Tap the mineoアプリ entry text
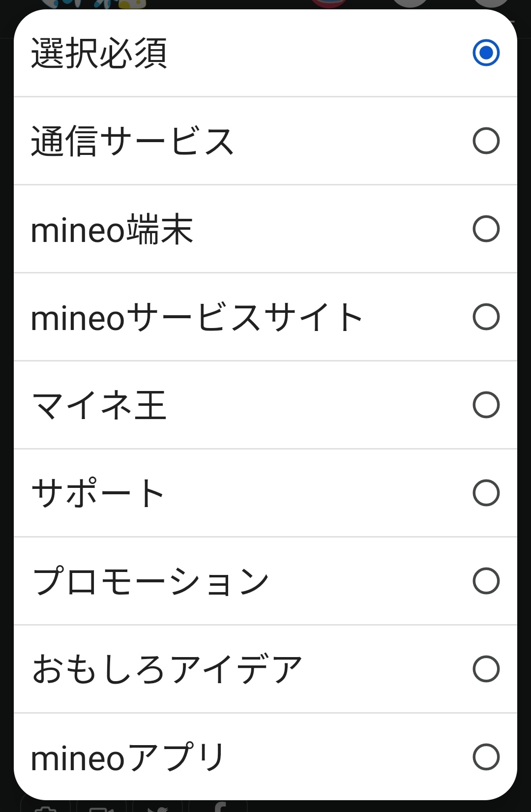The height and width of the screenshot is (812, 531). [x=127, y=757]
